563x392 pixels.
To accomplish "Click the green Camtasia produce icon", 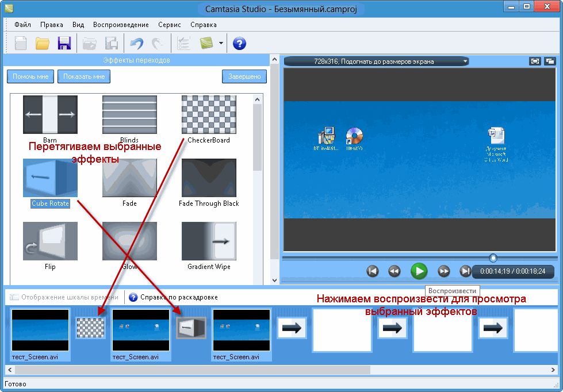I will point(206,44).
